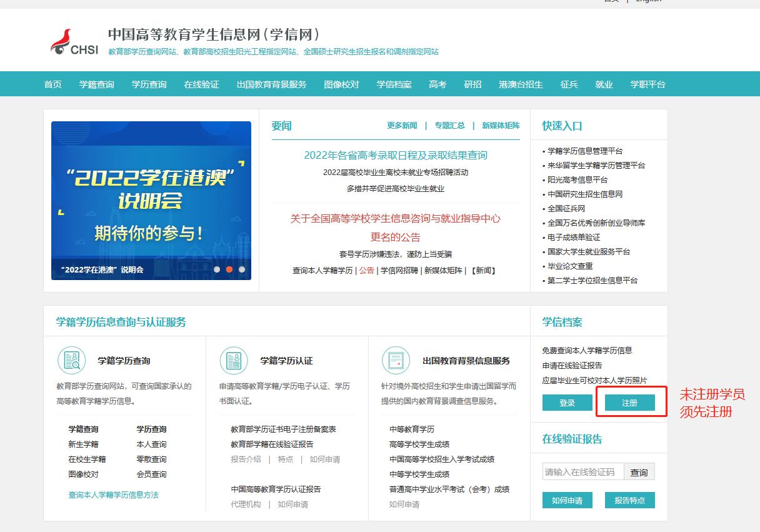Open 2022年各省高考录取日程及录取结果查询 headline

(x=396, y=155)
